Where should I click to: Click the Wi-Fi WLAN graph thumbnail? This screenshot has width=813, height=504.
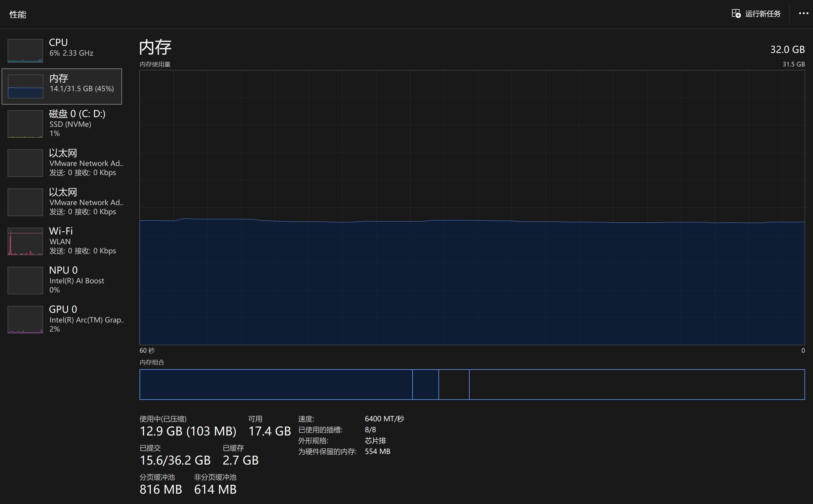tap(25, 241)
